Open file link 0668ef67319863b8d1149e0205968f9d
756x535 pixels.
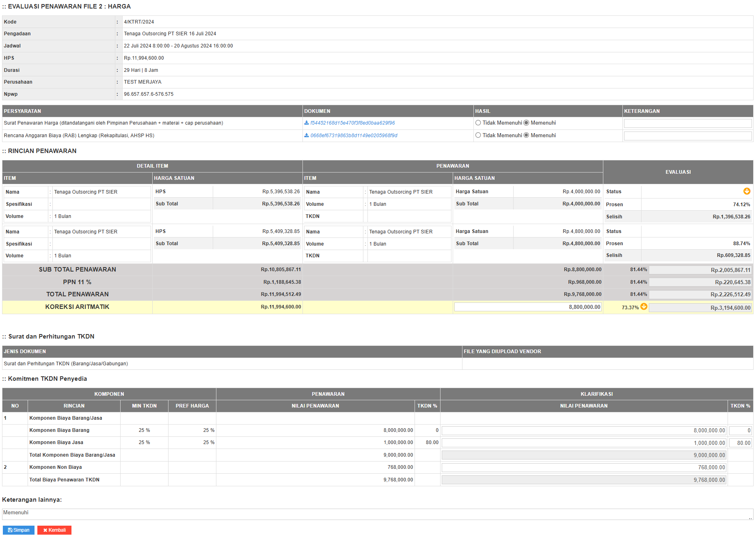coord(354,136)
